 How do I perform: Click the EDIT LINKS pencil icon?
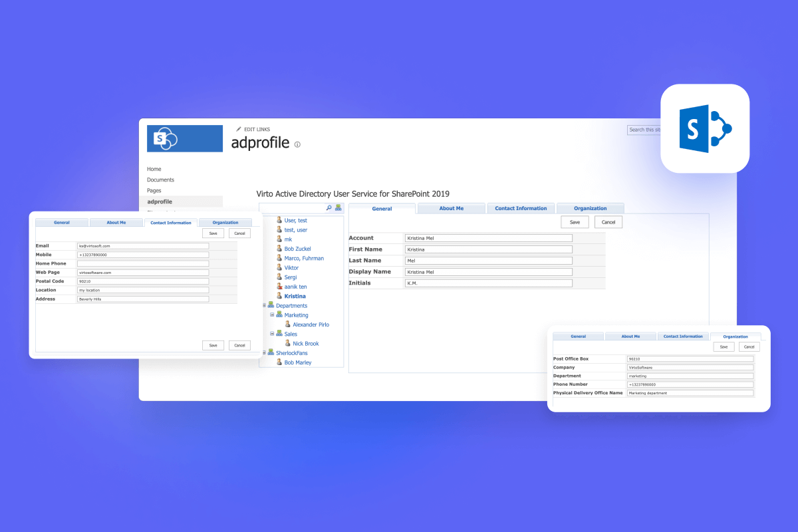[x=239, y=129]
